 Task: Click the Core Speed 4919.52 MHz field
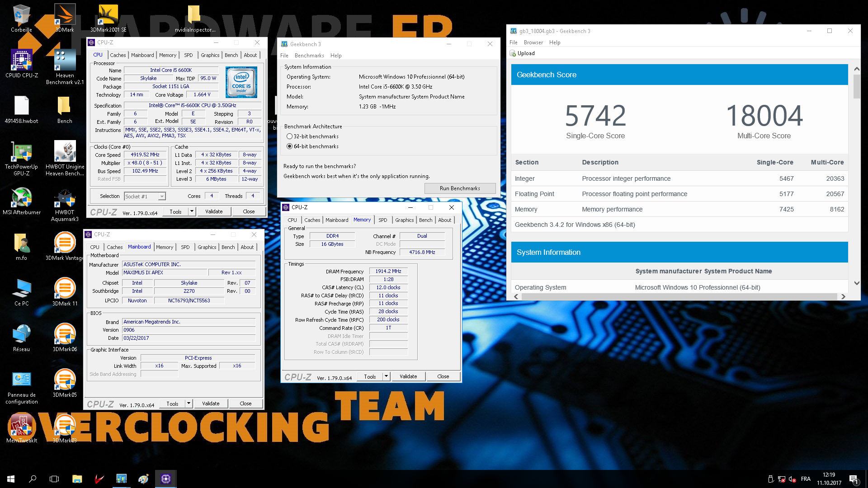tap(145, 155)
